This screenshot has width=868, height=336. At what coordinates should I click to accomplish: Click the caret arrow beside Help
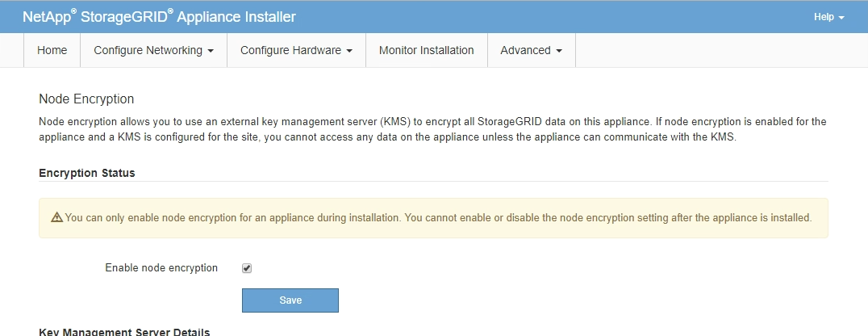point(842,18)
